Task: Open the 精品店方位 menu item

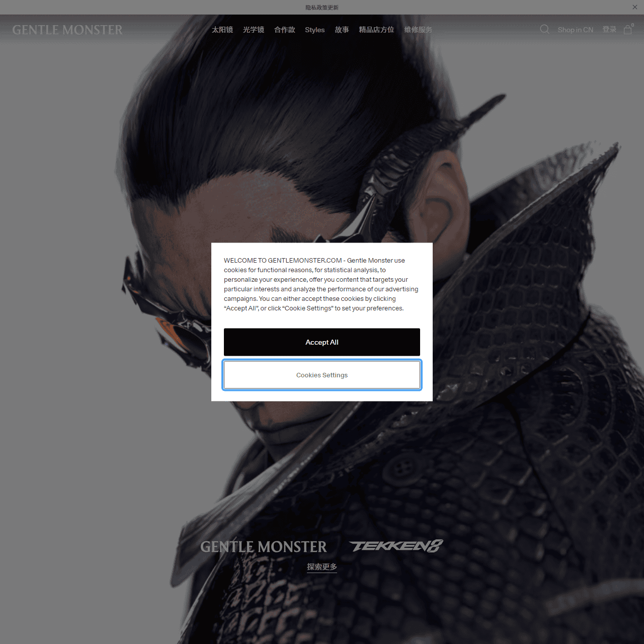Action: pos(377,30)
